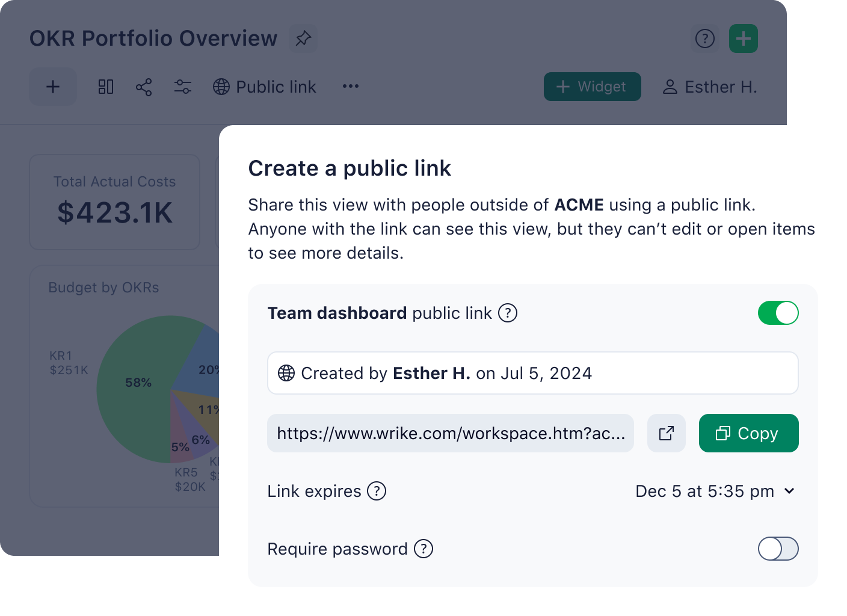Viewport: 847px width, 616px height.
Task: View help about link expiration
Action: point(378,491)
